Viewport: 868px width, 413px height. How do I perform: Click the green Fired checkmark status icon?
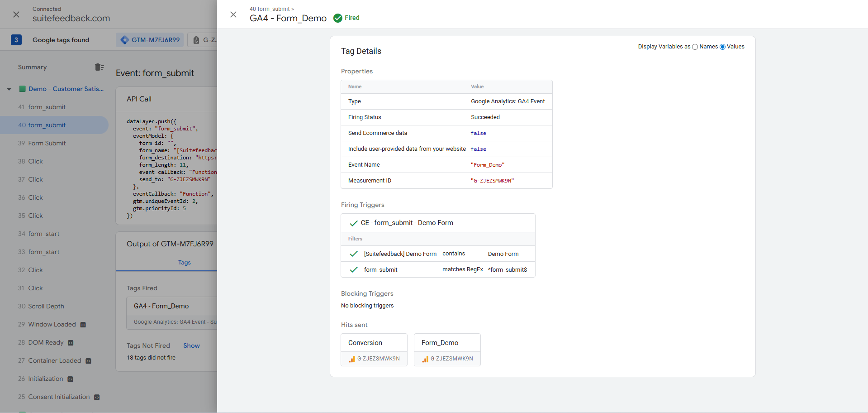tap(337, 18)
